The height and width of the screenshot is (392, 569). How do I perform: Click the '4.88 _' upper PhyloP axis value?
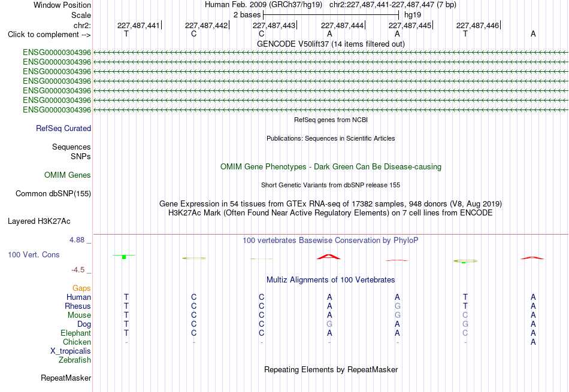80,240
